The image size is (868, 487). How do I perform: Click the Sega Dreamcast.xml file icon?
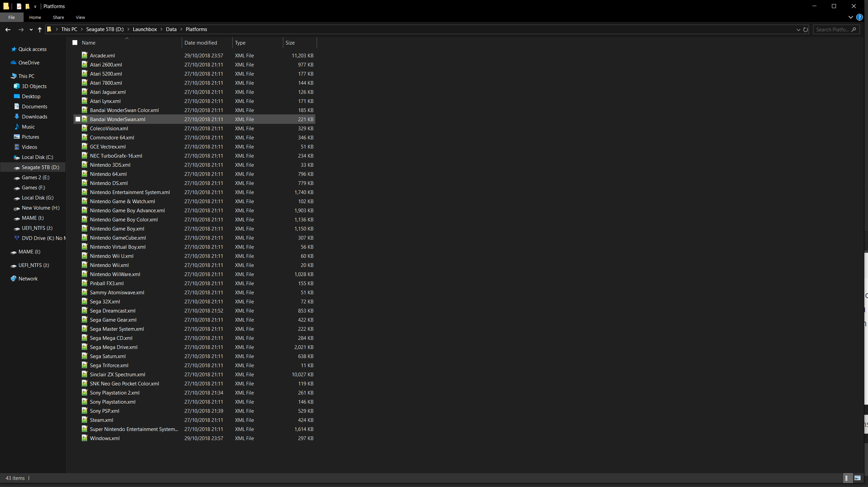pyautogui.click(x=85, y=310)
